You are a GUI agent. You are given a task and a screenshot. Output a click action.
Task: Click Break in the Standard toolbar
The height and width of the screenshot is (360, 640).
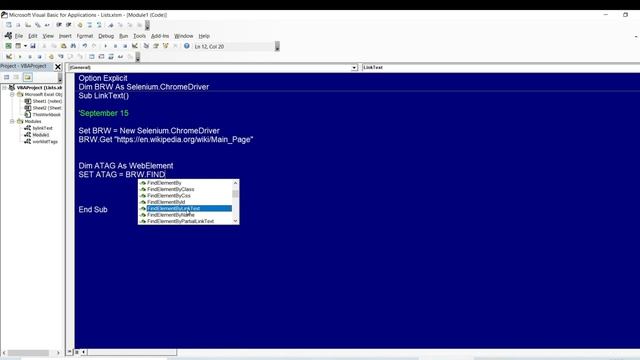point(115,46)
